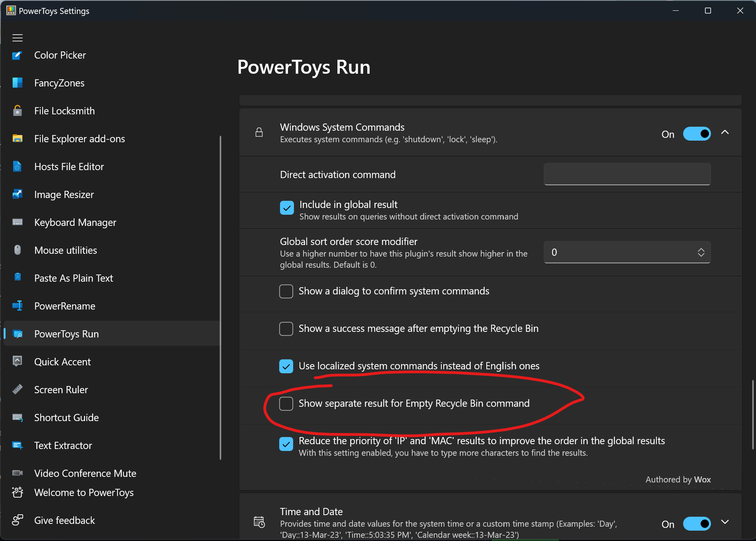
Task: Click the Keyboard Manager icon
Action: tap(18, 222)
